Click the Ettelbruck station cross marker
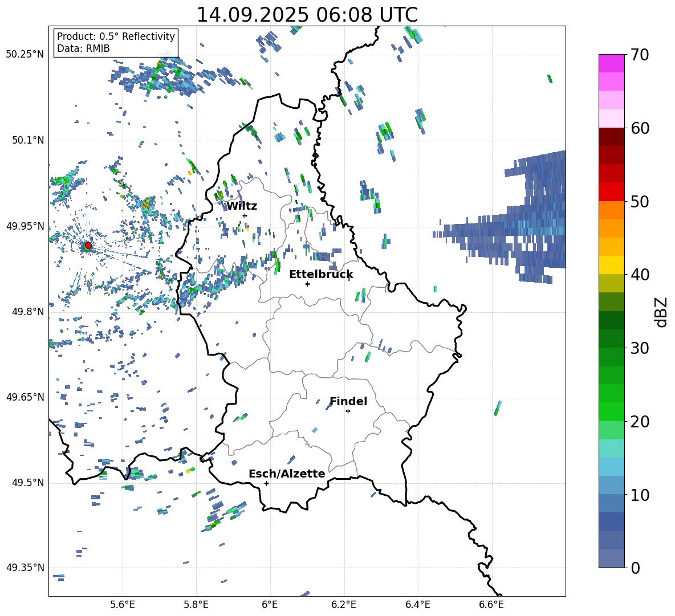The width and height of the screenshot is (675, 616). [x=307, y=284]
